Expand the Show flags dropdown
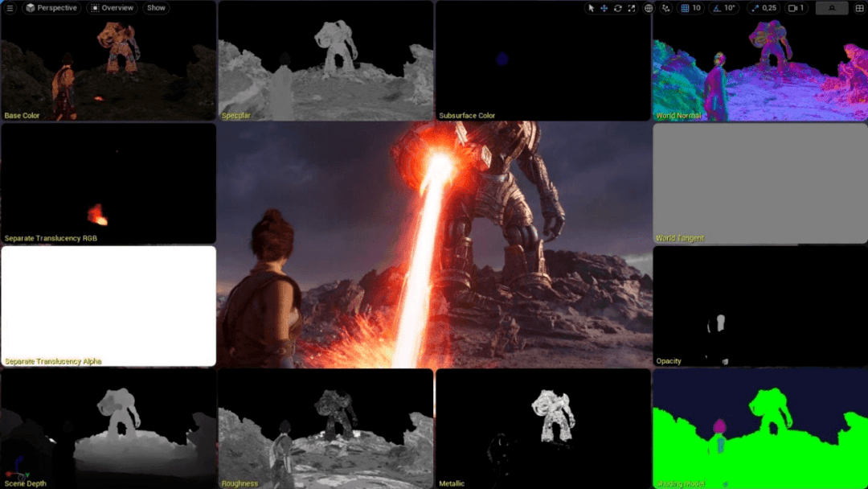The image size is (868, 489). click(155, 8)
